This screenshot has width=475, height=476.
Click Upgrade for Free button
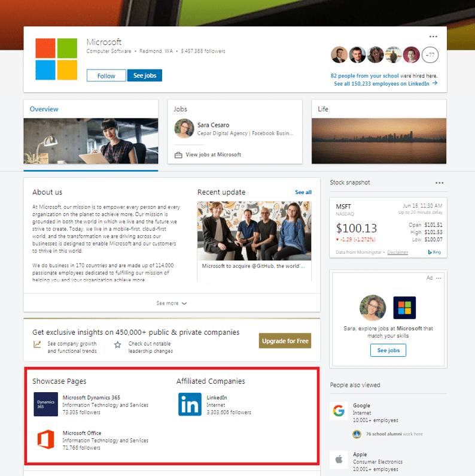coord(285,341)
